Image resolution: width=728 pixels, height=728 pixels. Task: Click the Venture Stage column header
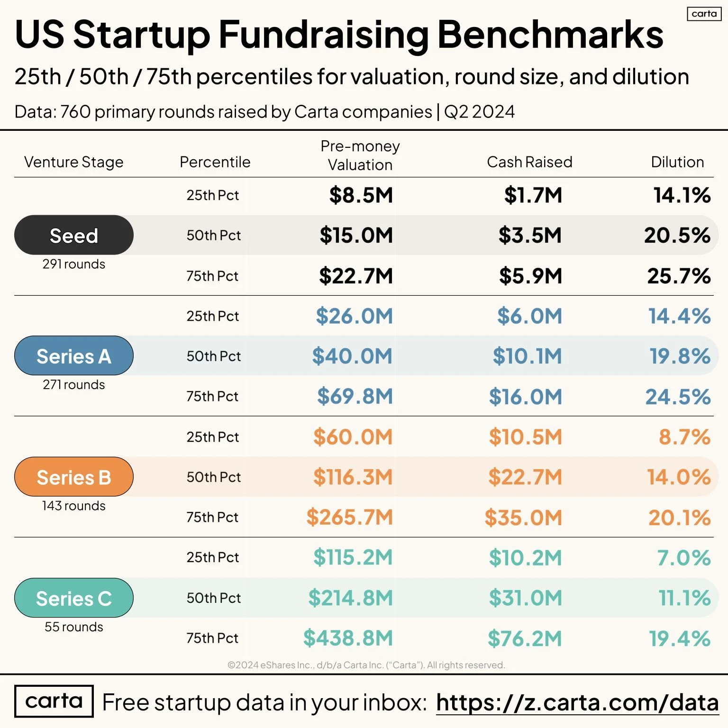74,162
